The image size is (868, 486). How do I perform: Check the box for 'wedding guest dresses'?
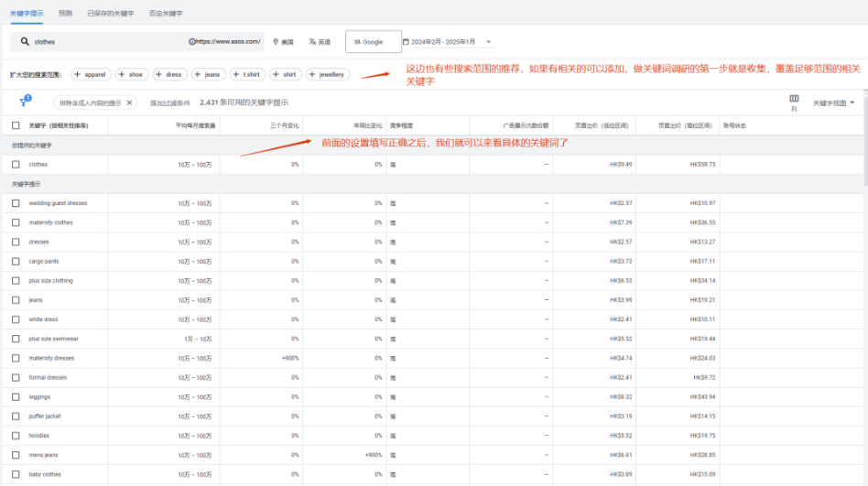point(16,203)
